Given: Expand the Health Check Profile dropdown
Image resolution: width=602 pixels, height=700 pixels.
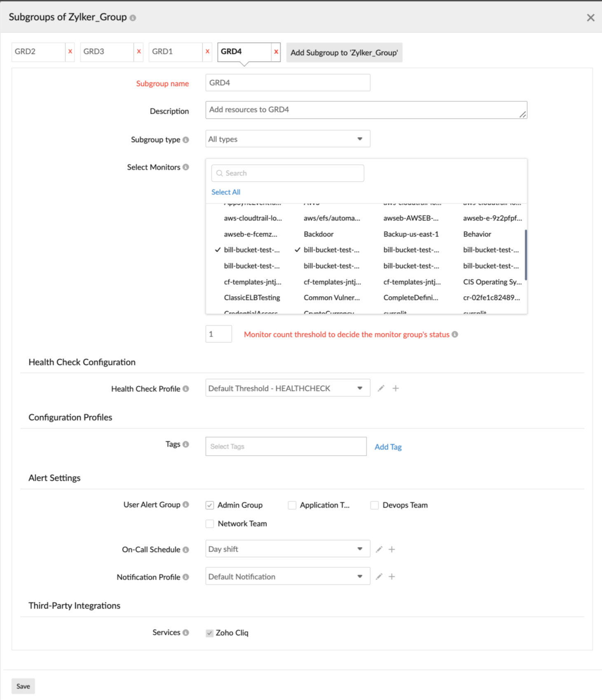Looking at the screenshot, I should point(288,388).
